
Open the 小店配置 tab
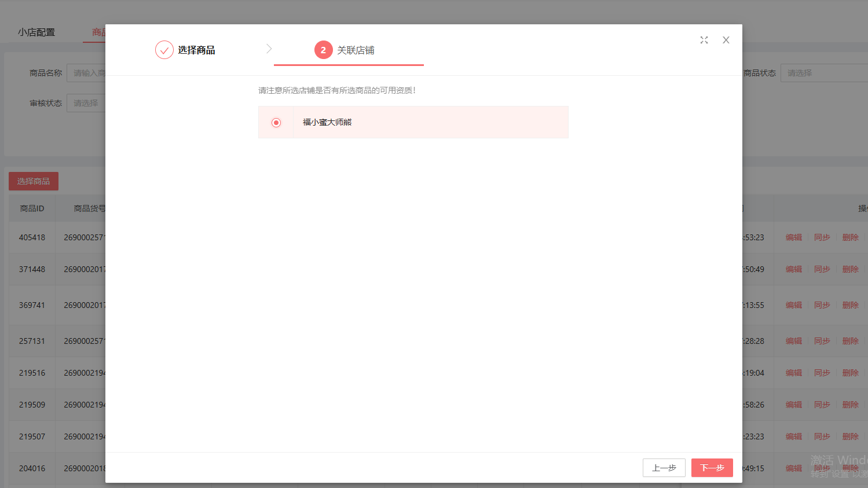(36, 32)
